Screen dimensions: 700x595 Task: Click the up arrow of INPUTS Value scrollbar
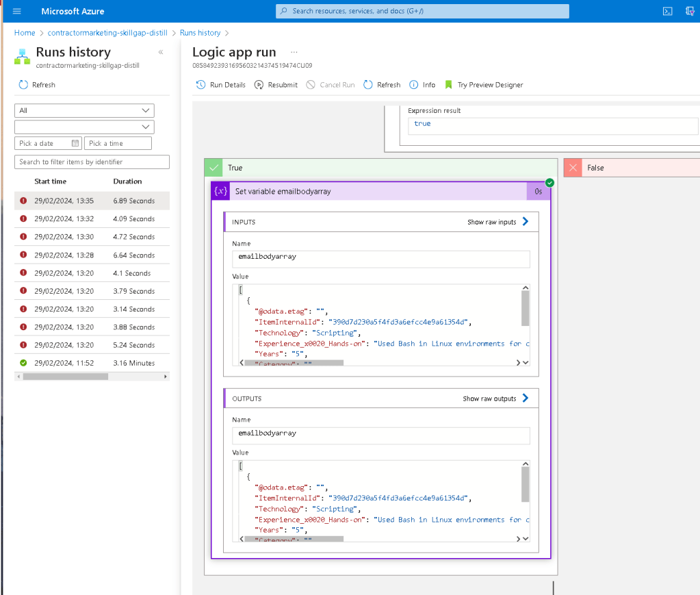click(526, 288)
